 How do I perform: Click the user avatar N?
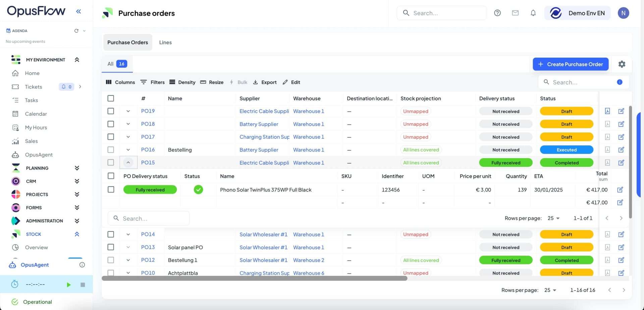[x=623, y=13]
